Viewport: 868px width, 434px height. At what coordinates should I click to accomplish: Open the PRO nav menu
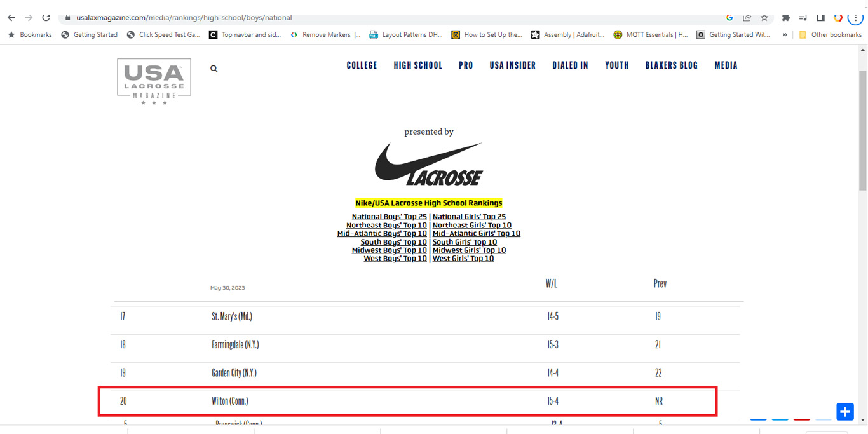pos(466,65)
